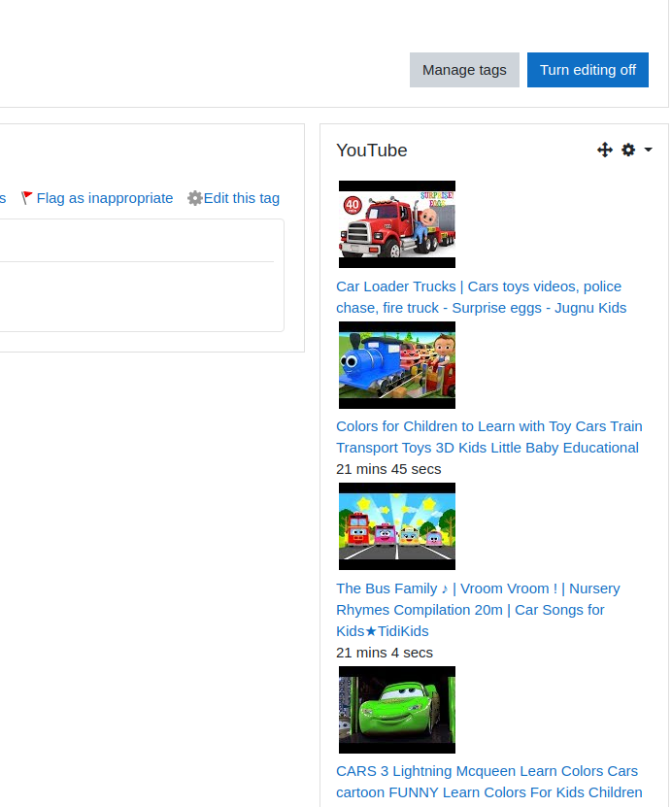Image resolution: width=672 pixels, height=807 pixels.
Task: Select the 21 mins 45 secs duration text
Action: click(x=388, y=469)
